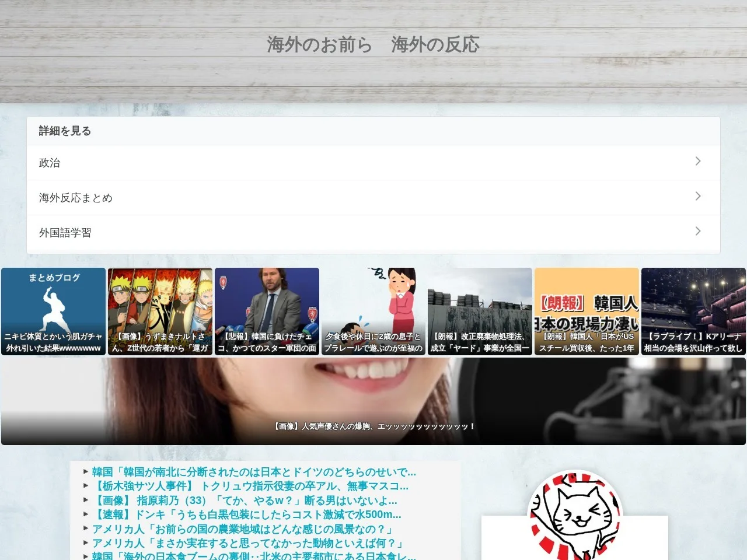Expand the chevron next to 外国語学習

point(698,231)
